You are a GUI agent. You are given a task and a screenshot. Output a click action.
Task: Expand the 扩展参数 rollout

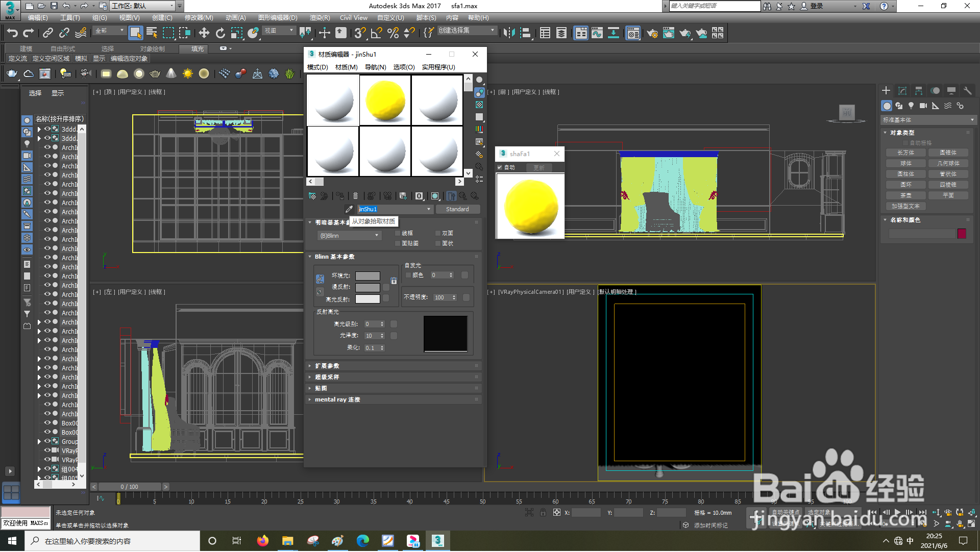pos(327,366)
